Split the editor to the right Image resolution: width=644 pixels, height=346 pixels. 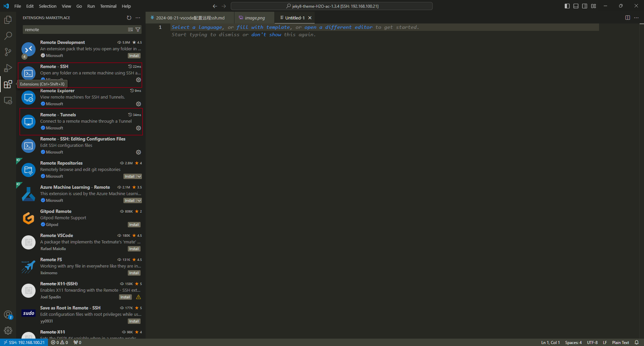click(628, 18)
